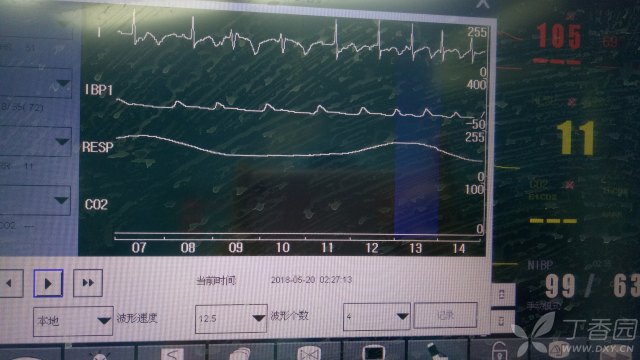Close the waveform review window
This screenshot has width=640, height=360.
482,4
